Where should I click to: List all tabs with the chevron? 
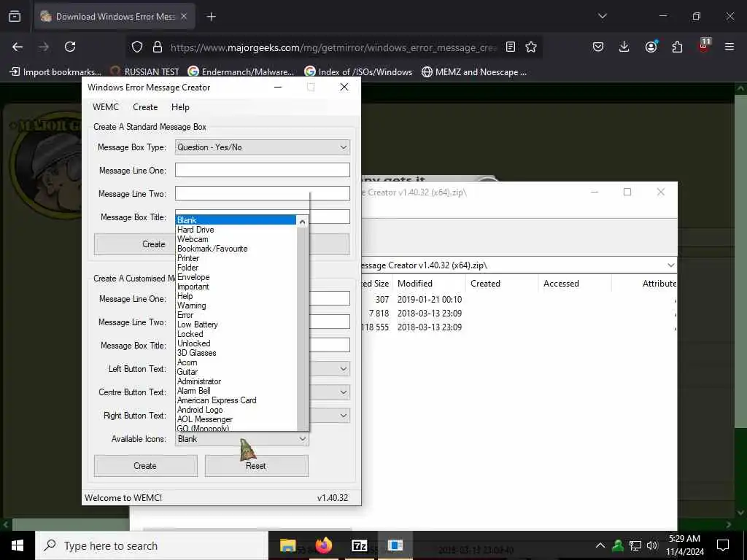click(602, 16)
